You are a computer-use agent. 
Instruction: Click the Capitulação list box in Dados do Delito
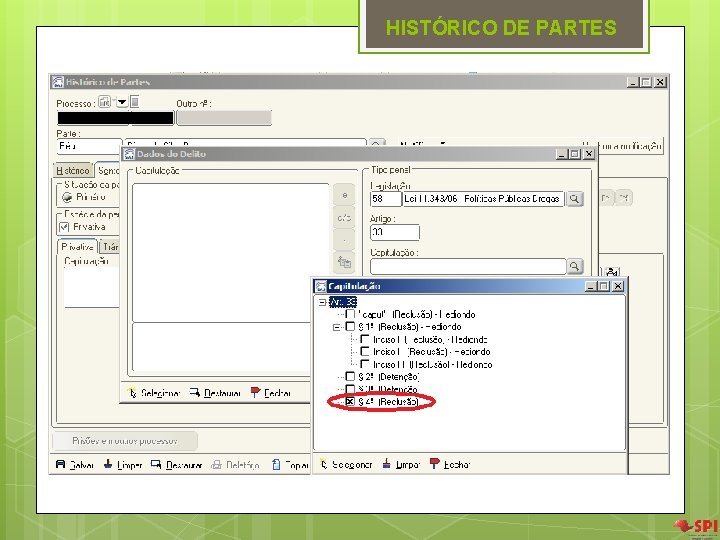click(x=231, y=253)
